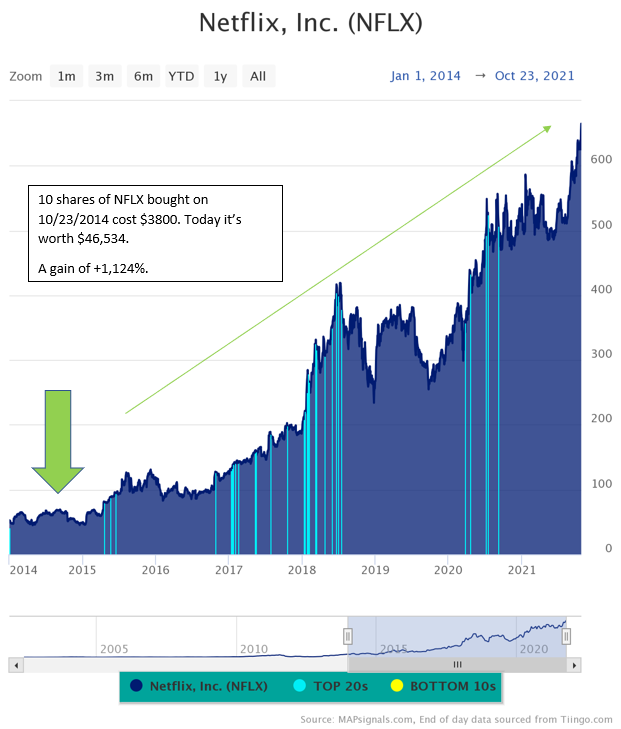Click the navigator scrollbar right arrow
The image size is (621, 729).
574,665
